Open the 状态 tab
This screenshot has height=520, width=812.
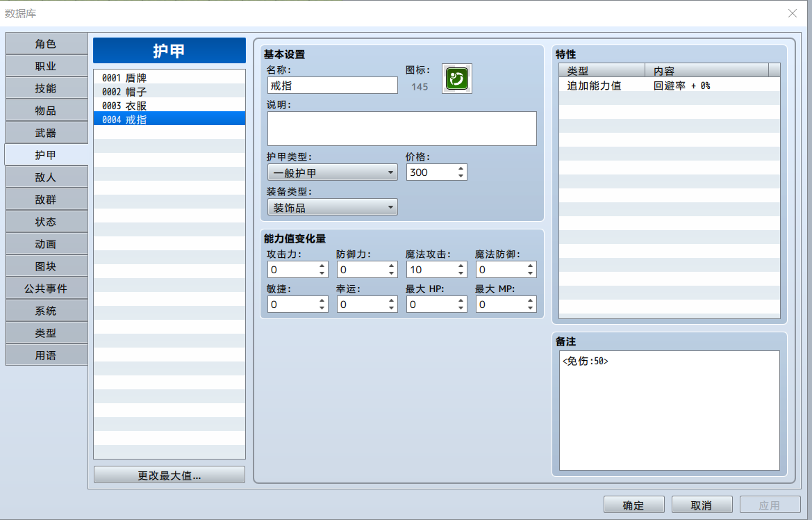[46, 222]
